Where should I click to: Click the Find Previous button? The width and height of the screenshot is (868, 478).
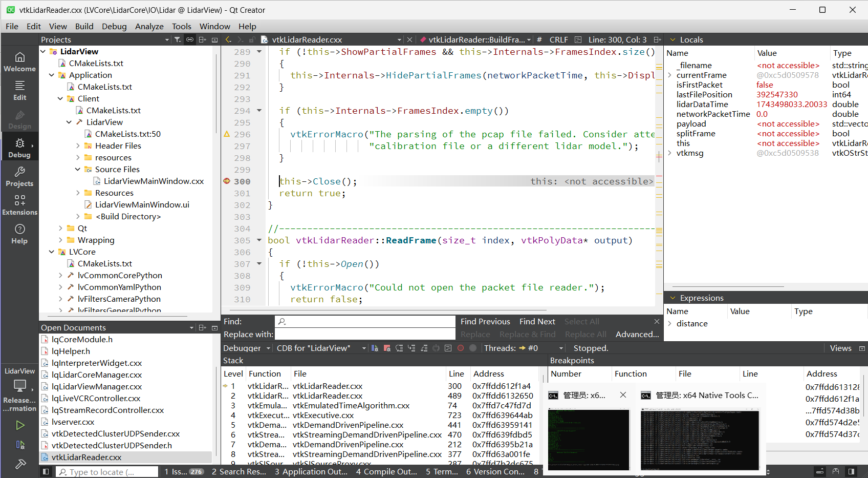tap(485, 321)
